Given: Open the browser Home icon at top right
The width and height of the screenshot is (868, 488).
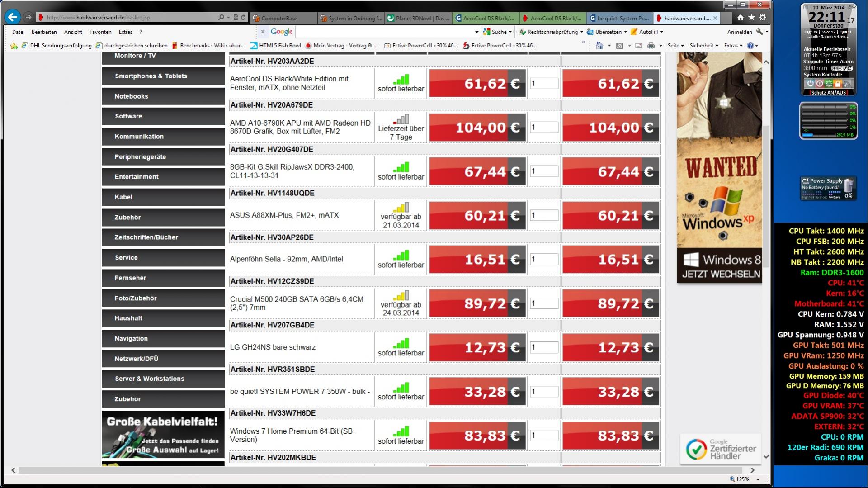Looking at the screenshot, I should pos(740,18).
